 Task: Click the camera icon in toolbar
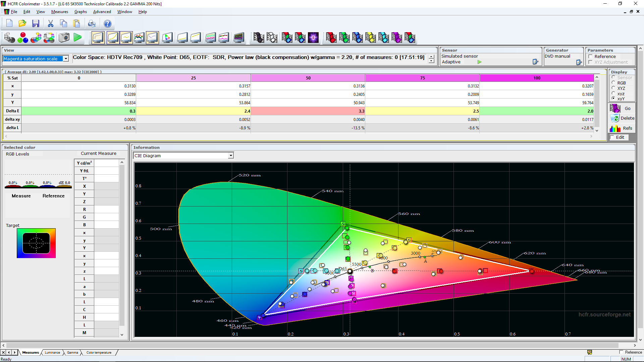[x=64, y=38]
